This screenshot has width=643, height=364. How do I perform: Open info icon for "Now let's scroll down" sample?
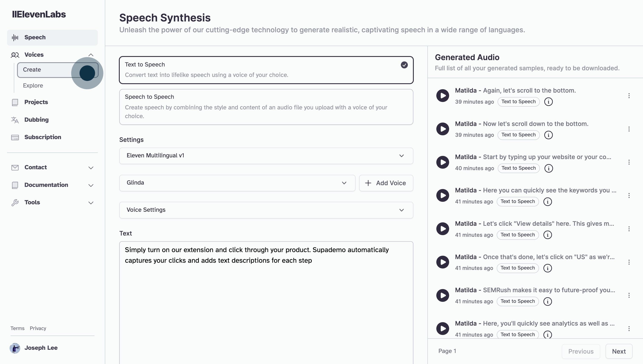click(x=548, y=135)
